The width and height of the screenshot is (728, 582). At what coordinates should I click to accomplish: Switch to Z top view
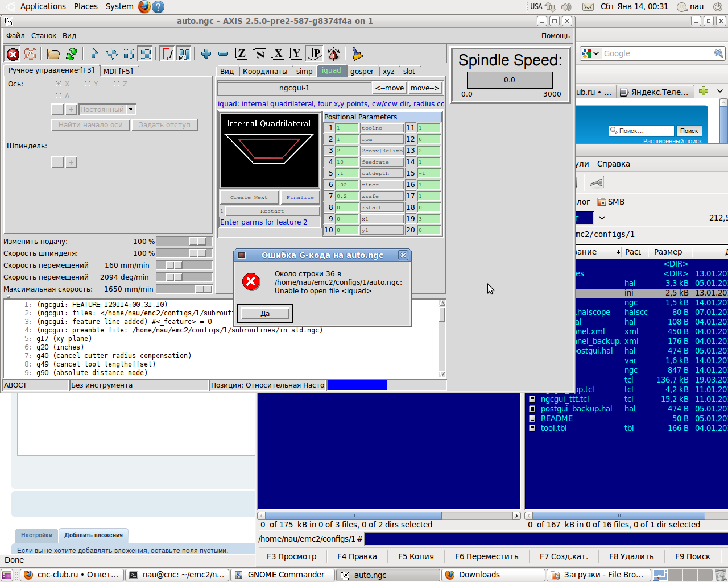pos(241,54)
